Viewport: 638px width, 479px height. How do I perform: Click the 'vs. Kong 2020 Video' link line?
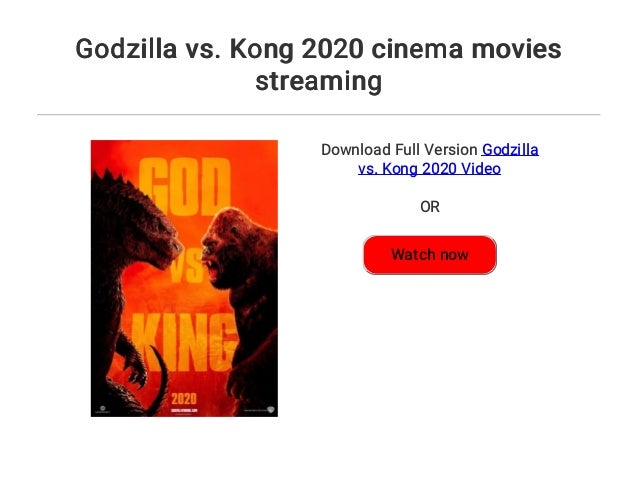(x=429, y=169)
